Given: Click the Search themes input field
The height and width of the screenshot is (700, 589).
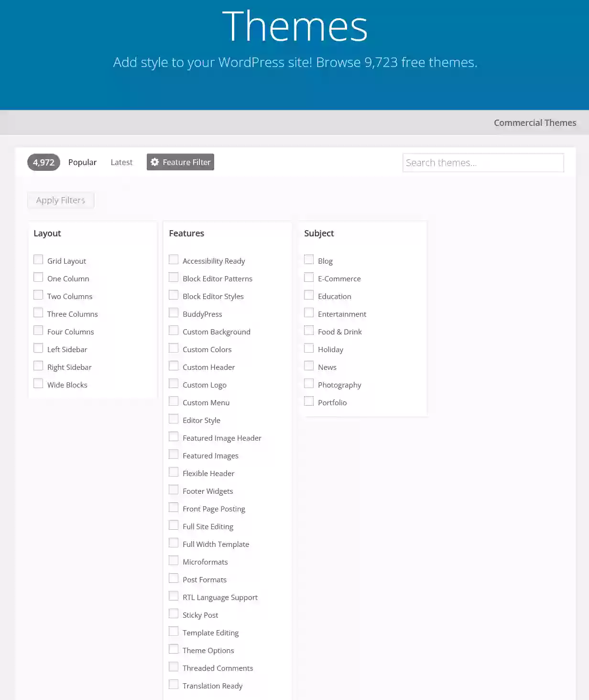Looking at the screenshot, I should click(x=483, y=163).
